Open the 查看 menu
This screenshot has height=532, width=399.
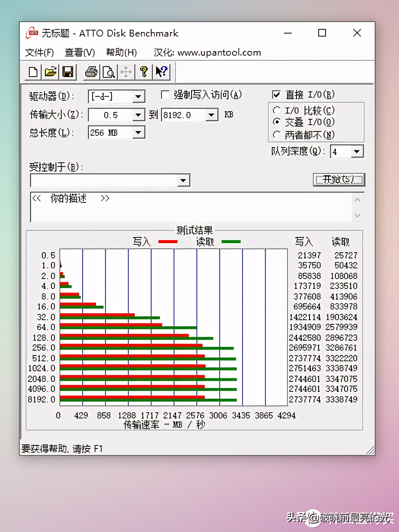[80, 52]
